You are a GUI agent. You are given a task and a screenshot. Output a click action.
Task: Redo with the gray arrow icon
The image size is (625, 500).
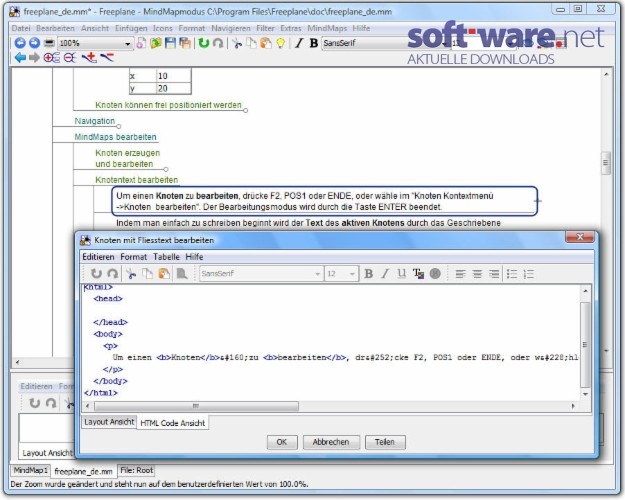click(x=218, y=43)
